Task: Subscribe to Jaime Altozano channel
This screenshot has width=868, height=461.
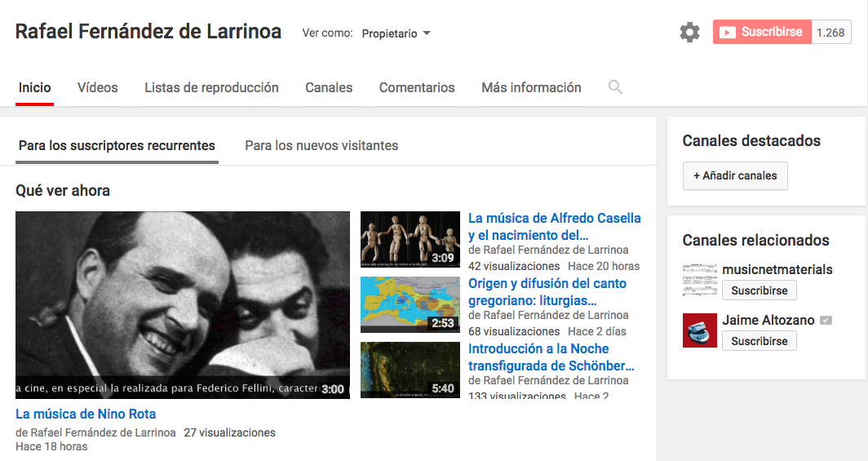Action: tap(759, 341)
